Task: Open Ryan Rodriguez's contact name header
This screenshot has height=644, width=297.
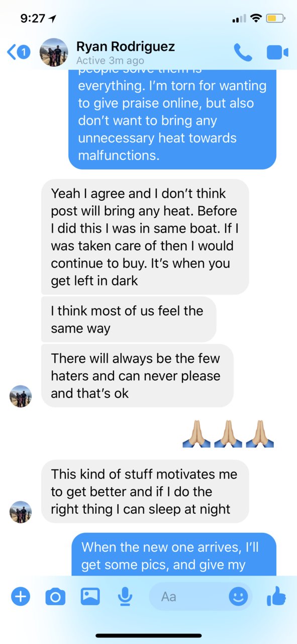Action: click(x=126, y=47)
